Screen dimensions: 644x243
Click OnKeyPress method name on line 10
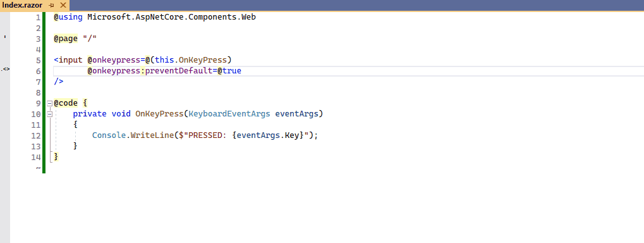[x=160, y=113]
